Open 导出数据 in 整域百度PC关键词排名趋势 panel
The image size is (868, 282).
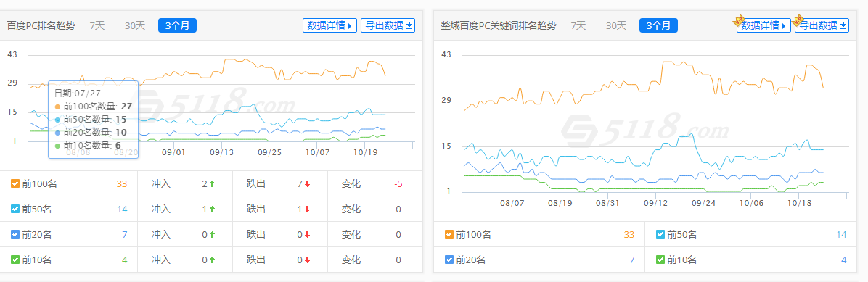[822, 25]
